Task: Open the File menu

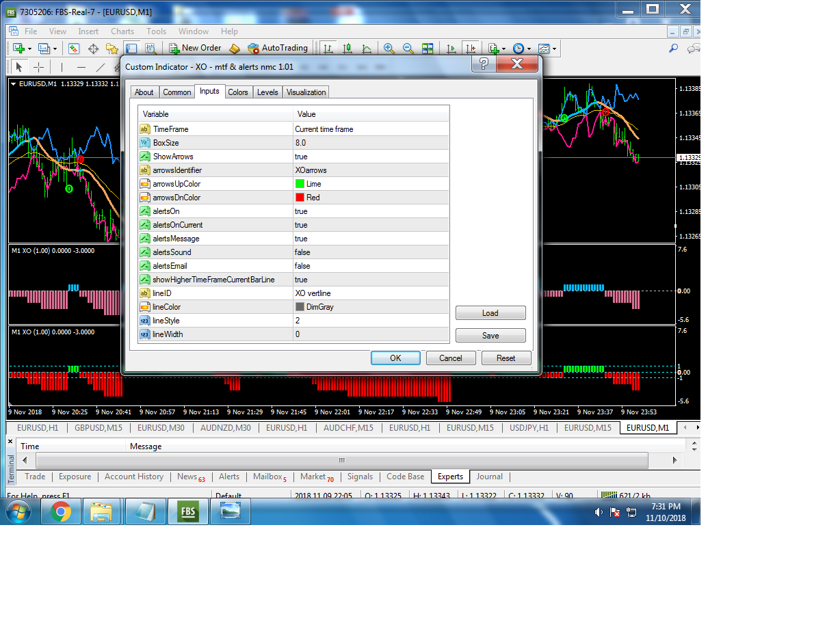Action: (31, 31)
